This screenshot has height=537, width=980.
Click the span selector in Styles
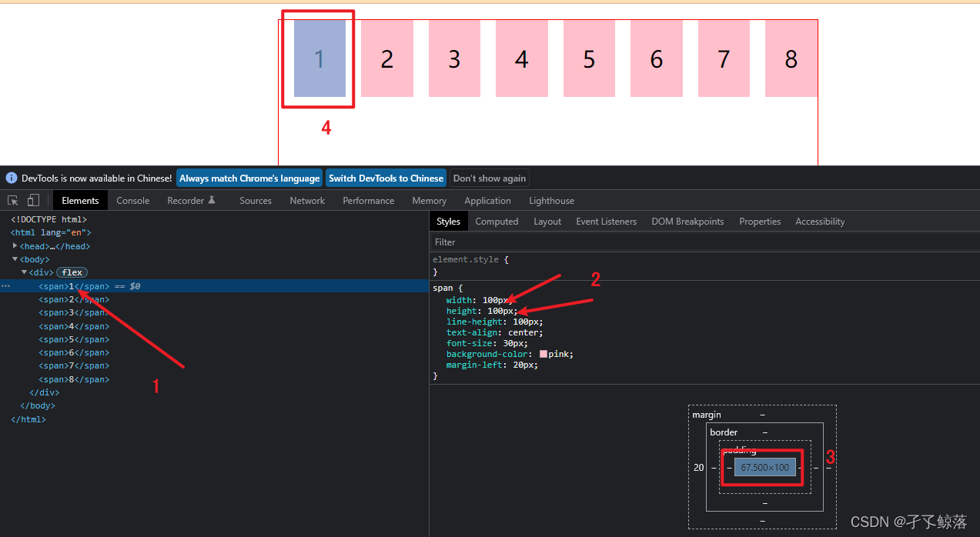click(x=443, y=288)
